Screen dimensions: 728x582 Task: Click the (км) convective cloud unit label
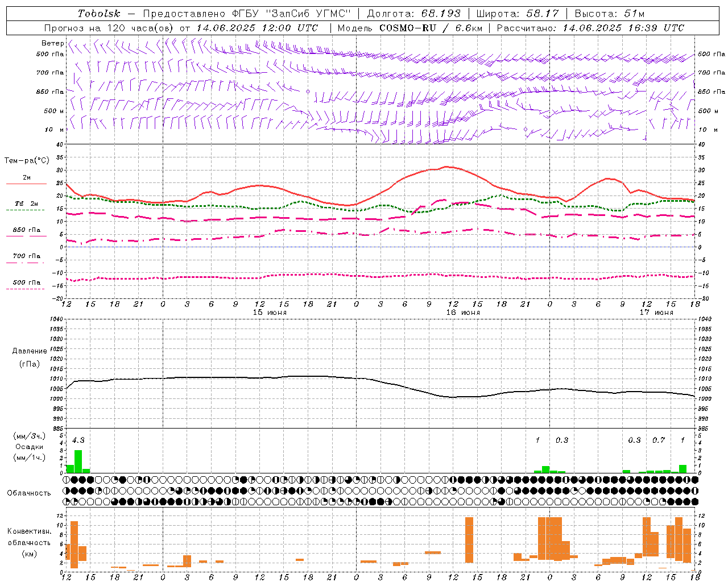(30, 554)
